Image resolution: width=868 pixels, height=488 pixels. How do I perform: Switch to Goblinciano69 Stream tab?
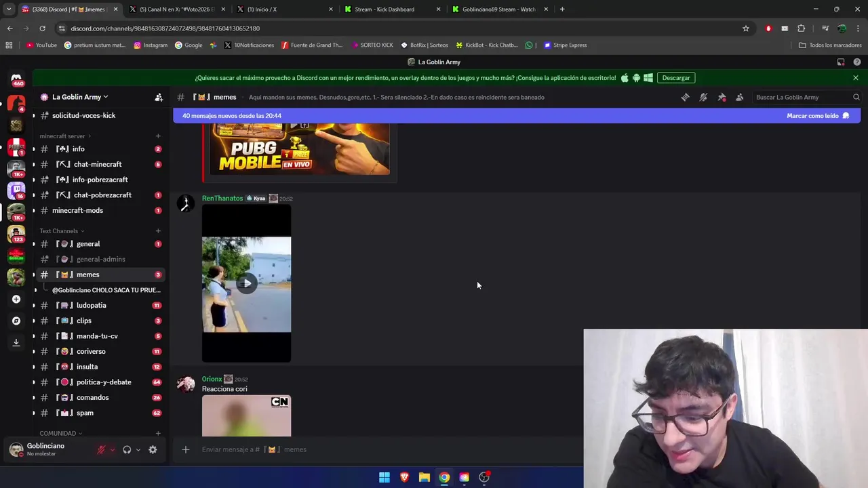point(500,9)
